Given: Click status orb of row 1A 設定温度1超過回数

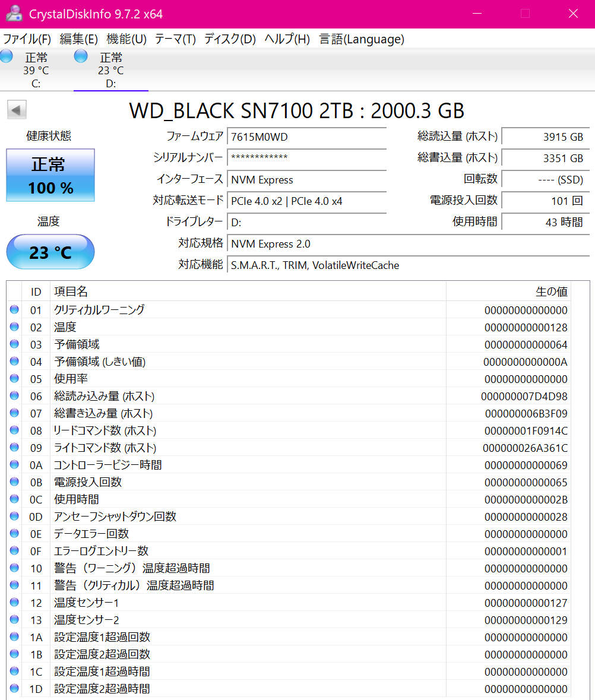Looking at the screenshot, I should point(14,636).
